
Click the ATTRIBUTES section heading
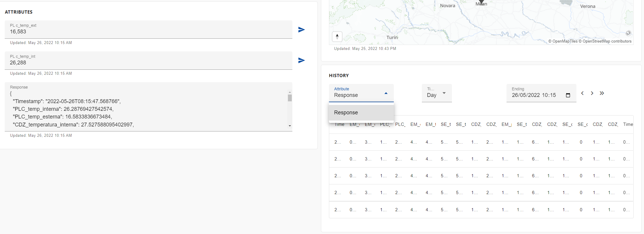[x=19, y=12]
